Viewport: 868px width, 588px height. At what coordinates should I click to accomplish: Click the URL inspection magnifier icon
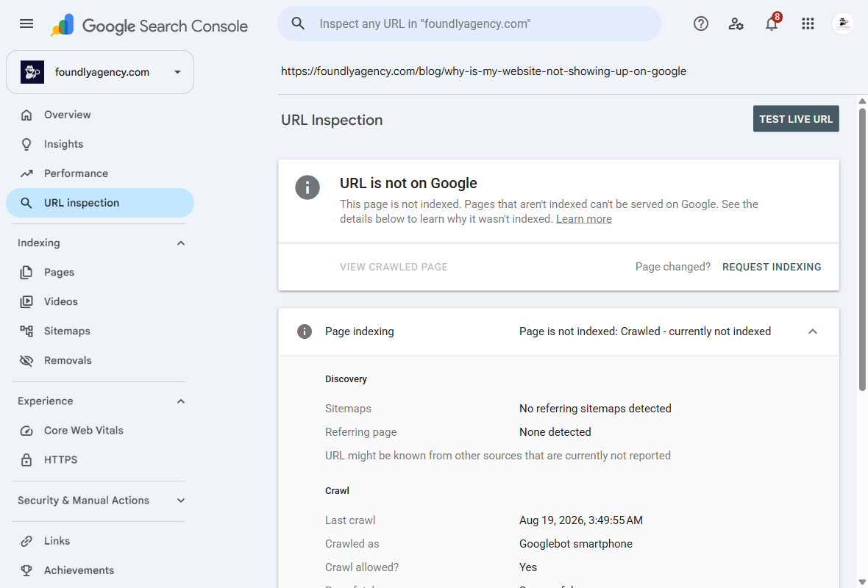click(x=26, y=203)
